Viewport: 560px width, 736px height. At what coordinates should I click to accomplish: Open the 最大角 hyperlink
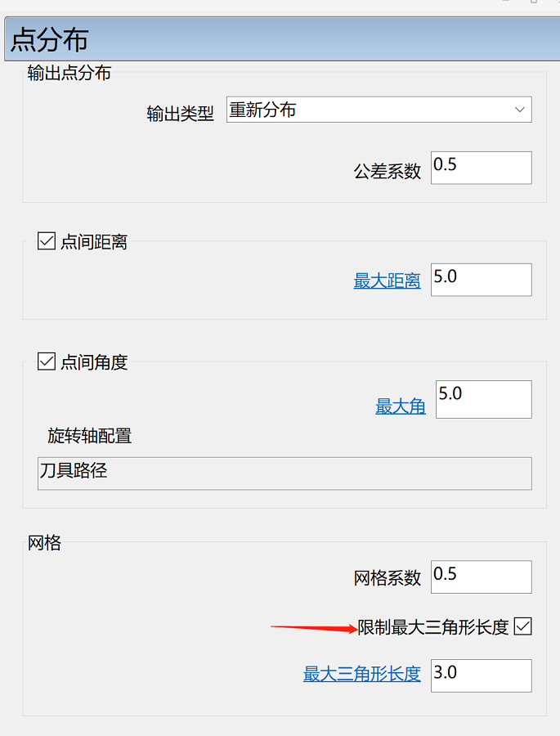401,406
